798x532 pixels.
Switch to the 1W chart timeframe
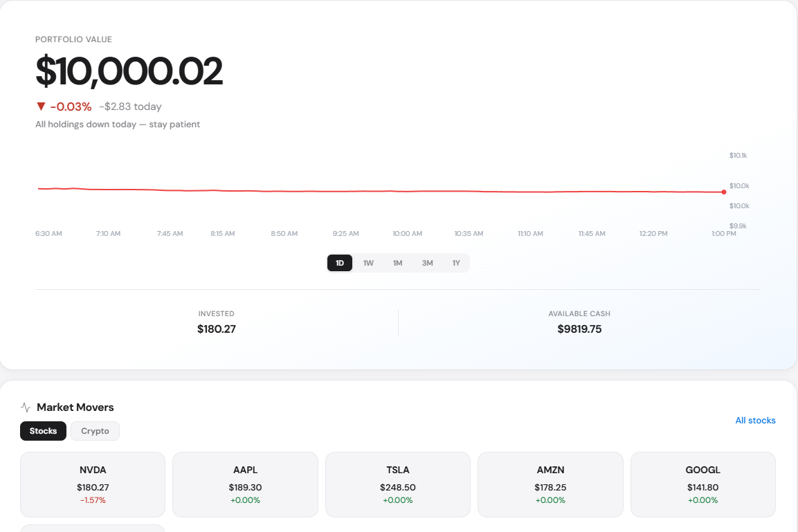click(x=368, y=263)
